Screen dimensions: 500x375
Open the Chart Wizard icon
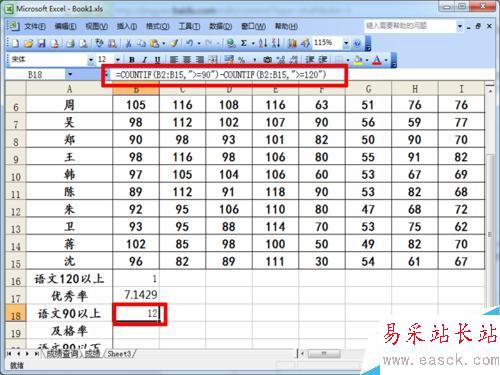click(292, 43)
